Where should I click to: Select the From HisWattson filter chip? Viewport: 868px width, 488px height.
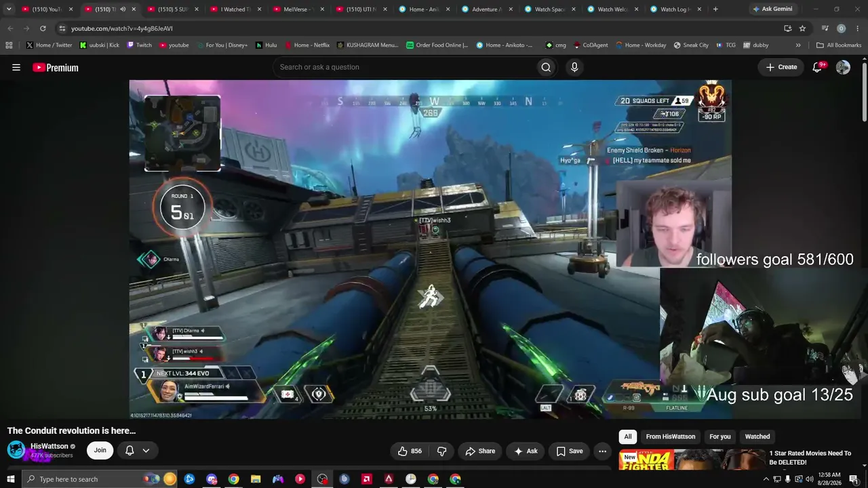pos(671,436)
